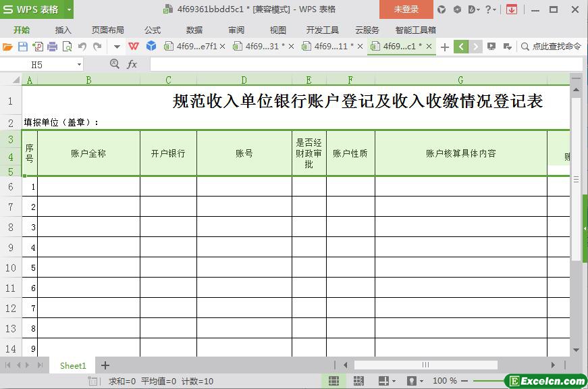Switch to normal view in status bar
The image size is (588, 389).
point(333,381)
